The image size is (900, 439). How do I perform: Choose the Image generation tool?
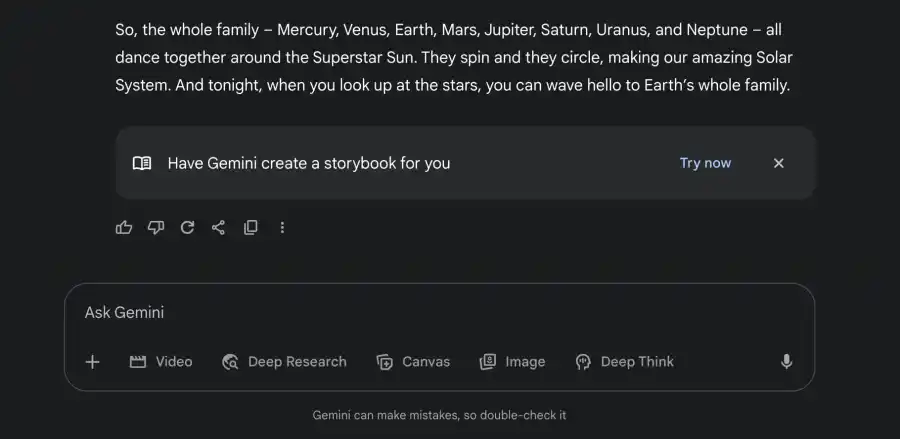point(512,362)
